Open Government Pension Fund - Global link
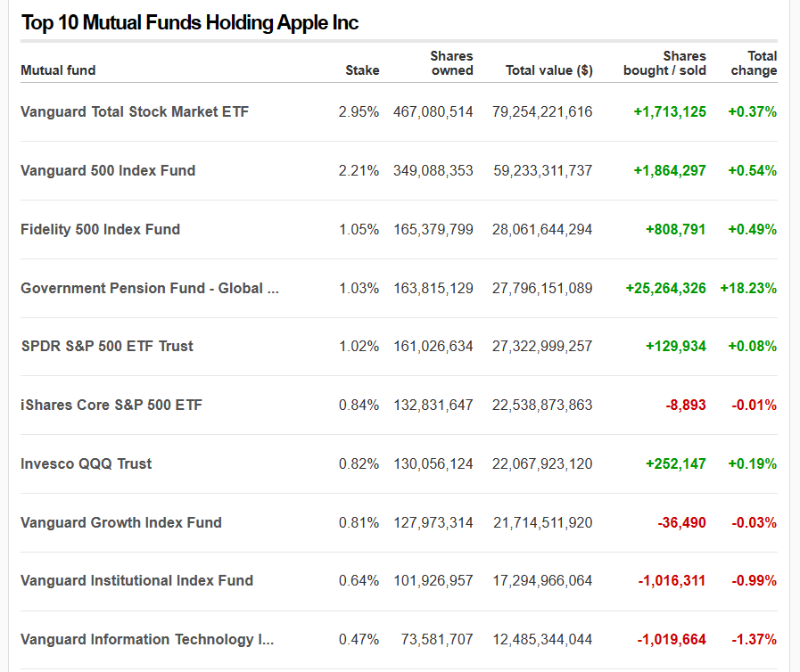Viewport: 800px width, 672px height. click(x=150, y=288)
